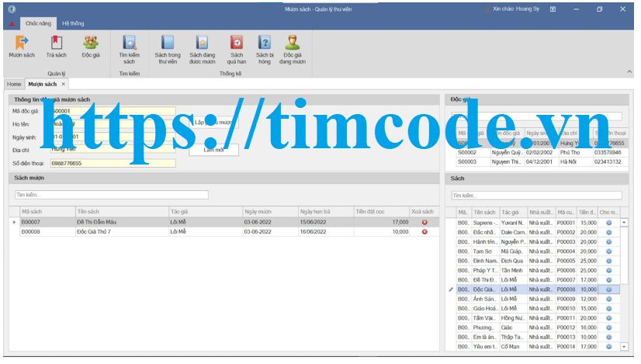Click the P00001 cell in Sách list

coord(566,223)
